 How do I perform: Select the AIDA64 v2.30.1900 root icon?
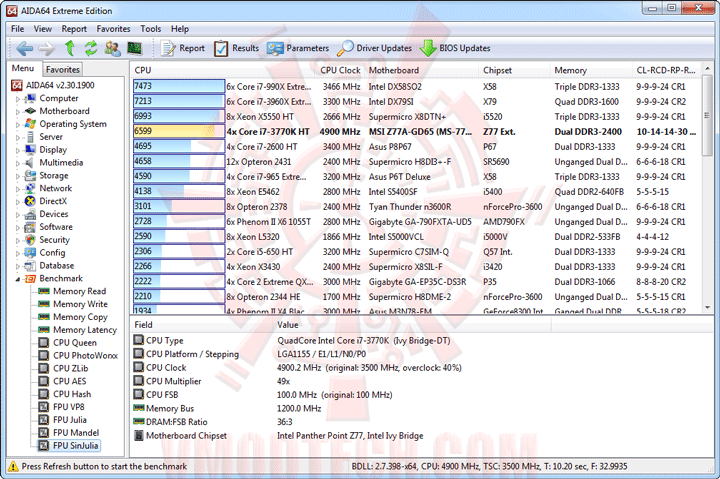click(17, 85)
